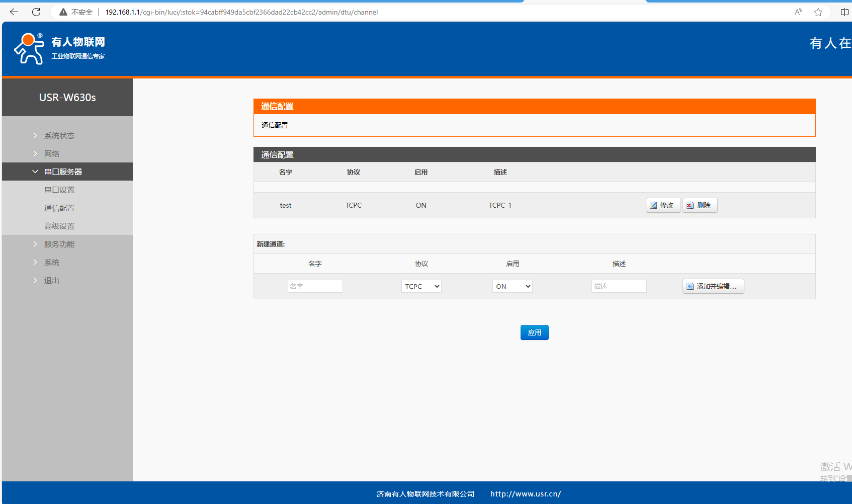852x504 pixels.
Task: Open the split screen icon
Action: (844, 12)
